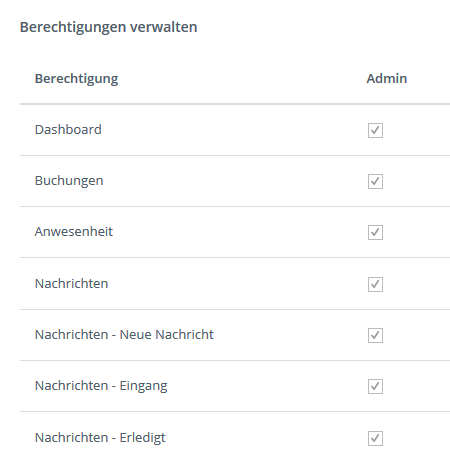Screen dimensions: 450x450
Task: Click the word "Erledigt" in the row label
Action: coord(142,438)
